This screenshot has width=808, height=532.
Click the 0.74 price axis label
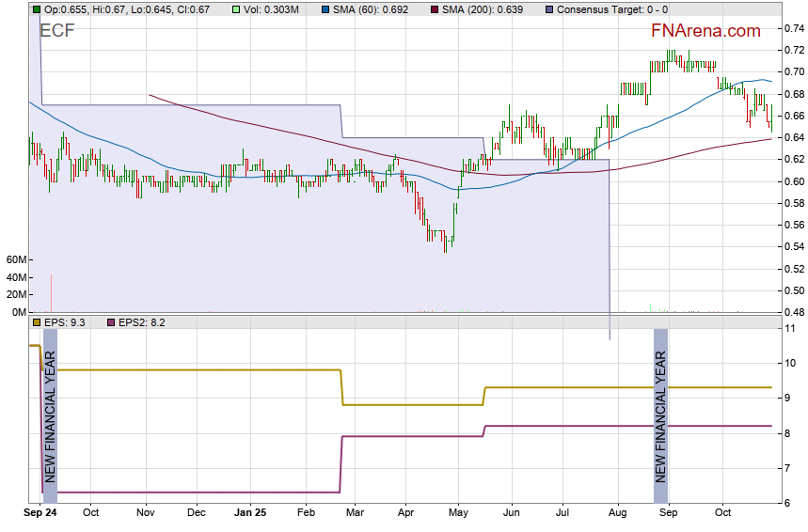(793, 28)
